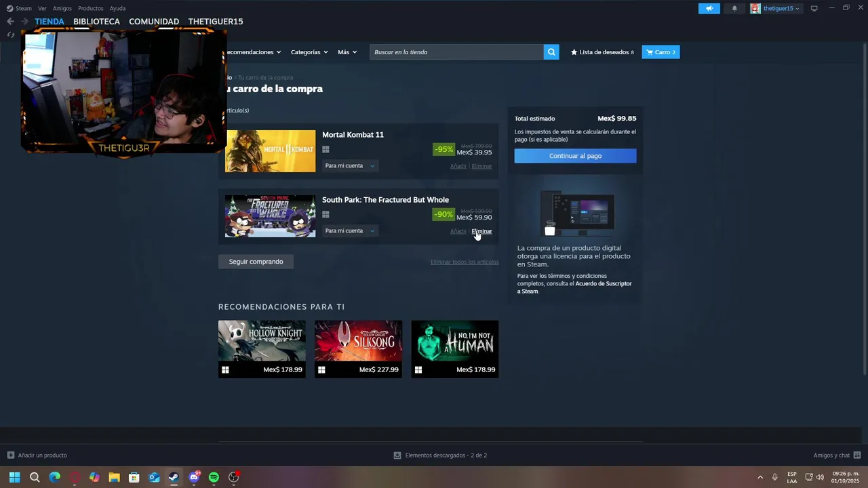Remove Mortal Kombat 11 with Eliminar

[x=482, y=166]
